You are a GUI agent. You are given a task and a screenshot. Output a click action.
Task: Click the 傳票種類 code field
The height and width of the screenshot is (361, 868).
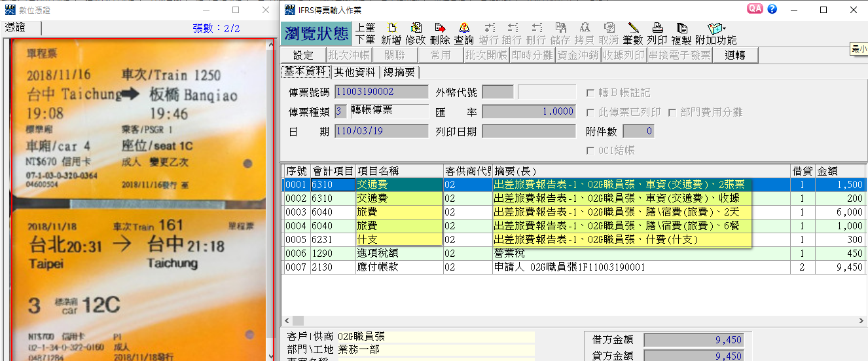(x=340, y=111)
